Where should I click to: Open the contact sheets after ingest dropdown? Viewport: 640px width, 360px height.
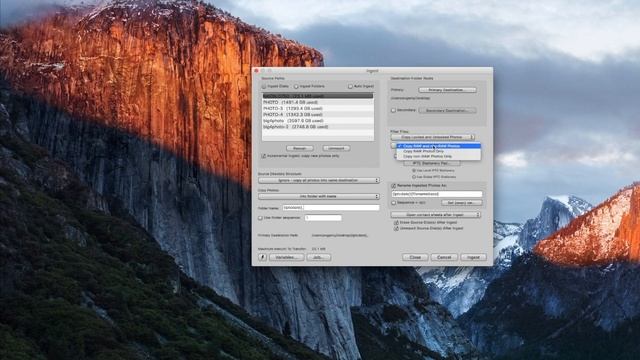[436, 214]
